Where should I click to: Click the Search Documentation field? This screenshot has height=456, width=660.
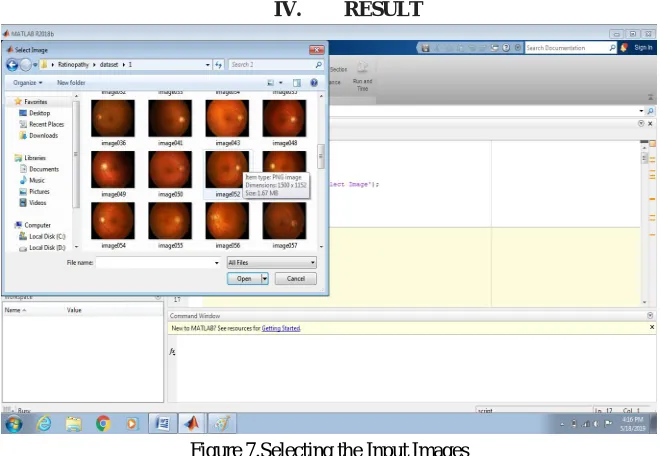click(567, 48)
